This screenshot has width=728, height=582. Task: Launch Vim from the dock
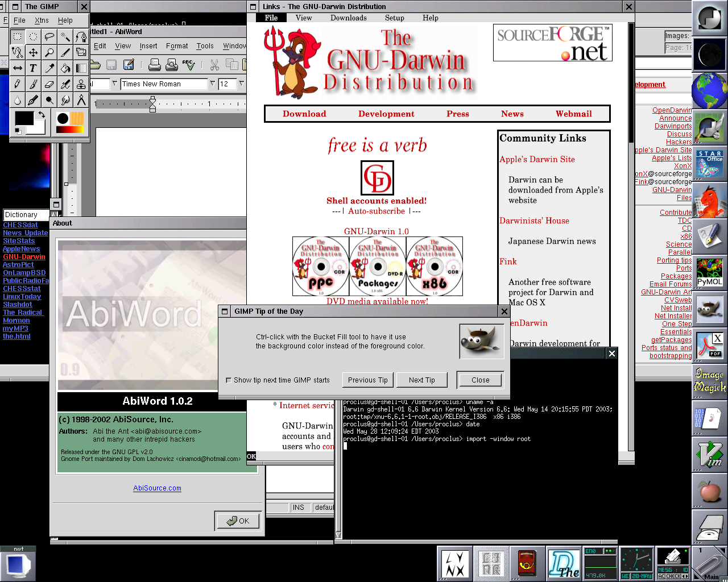tap(709, 454)
